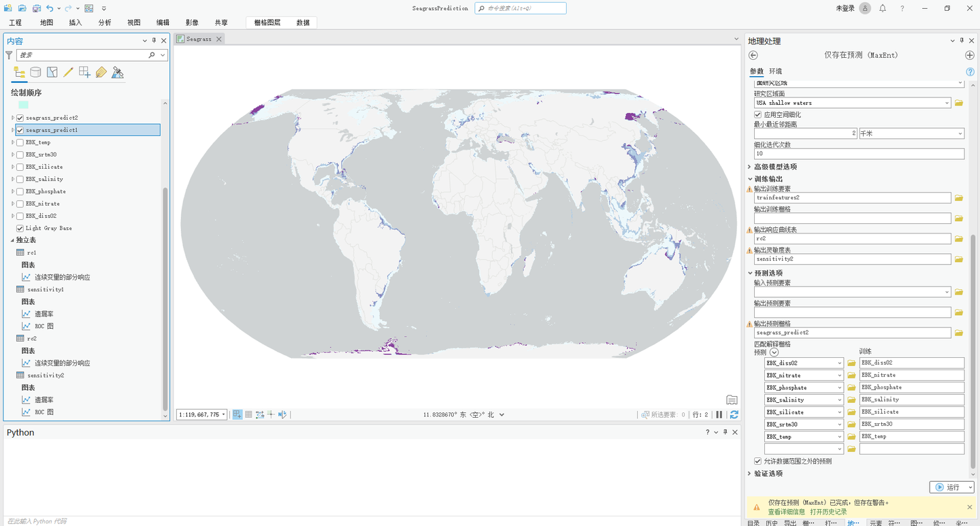
Task: Switch Contents panel to List By Drawing Order
Action: point(18,71)
